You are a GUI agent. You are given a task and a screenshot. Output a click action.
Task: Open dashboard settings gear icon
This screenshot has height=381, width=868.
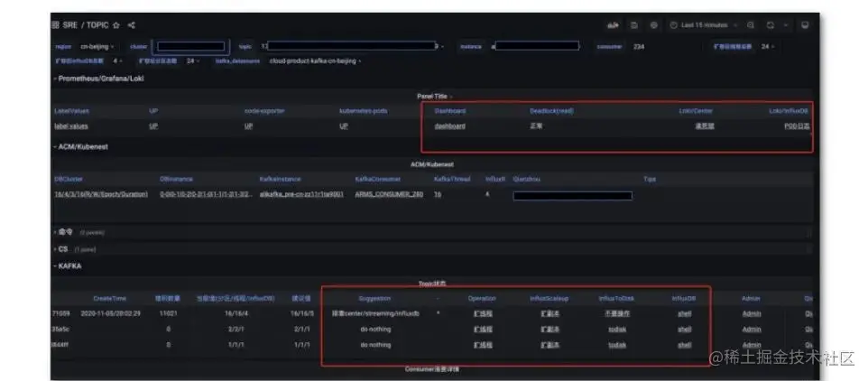click(x=654, y=25)
